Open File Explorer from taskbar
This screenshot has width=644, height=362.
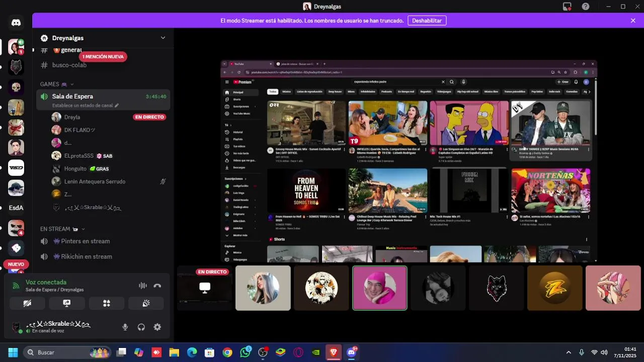click(174, 352)
